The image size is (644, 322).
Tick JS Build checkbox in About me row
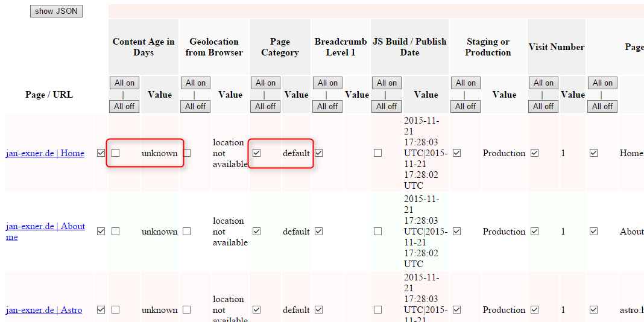[x=377, y=232]
